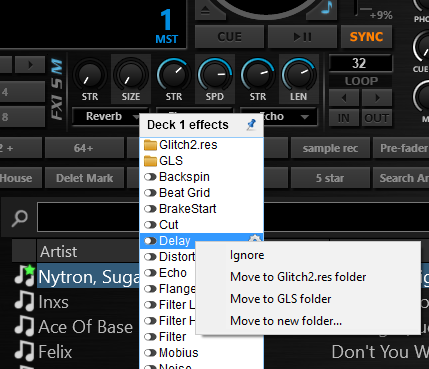
Task: Click the play/pause button
Action: [x=302, y=37]
